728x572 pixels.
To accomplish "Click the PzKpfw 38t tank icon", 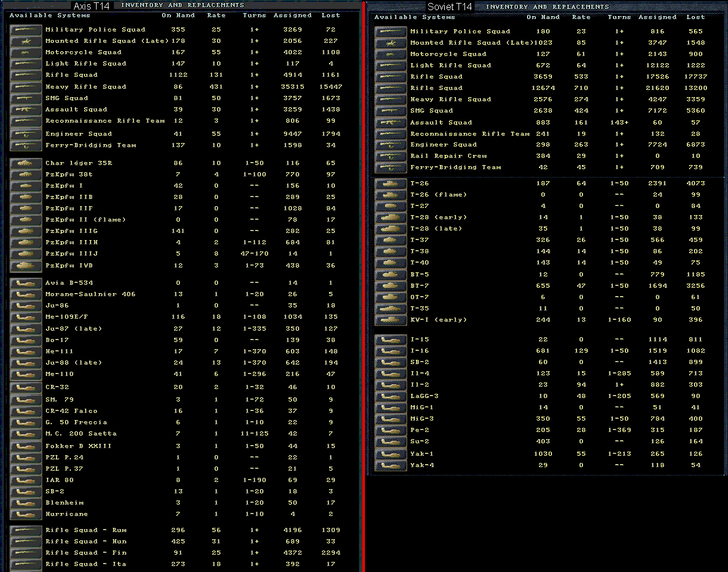I will point(26,175).
